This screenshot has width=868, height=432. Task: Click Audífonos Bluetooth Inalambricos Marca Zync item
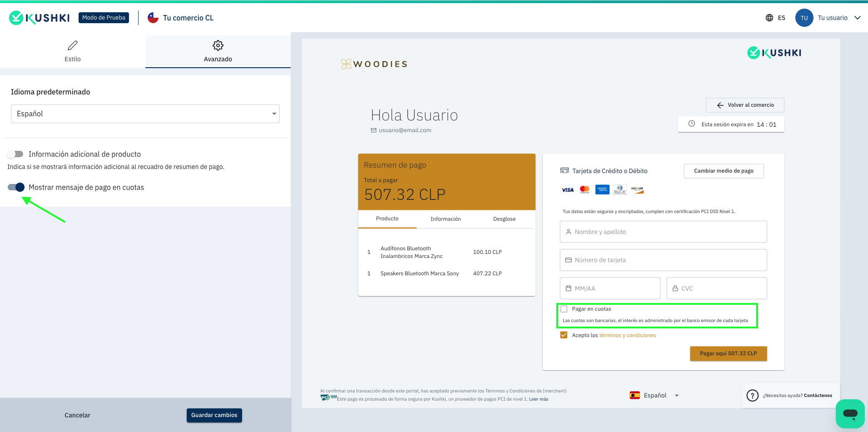pyautogui.click(x=412, y=252)
